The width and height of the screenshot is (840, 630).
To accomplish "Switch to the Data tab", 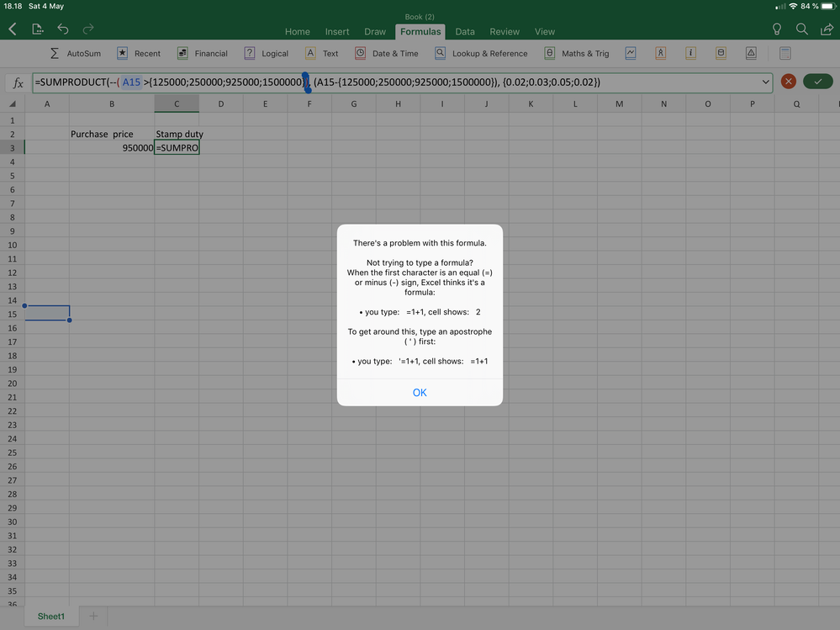I will tap(465, 32).
